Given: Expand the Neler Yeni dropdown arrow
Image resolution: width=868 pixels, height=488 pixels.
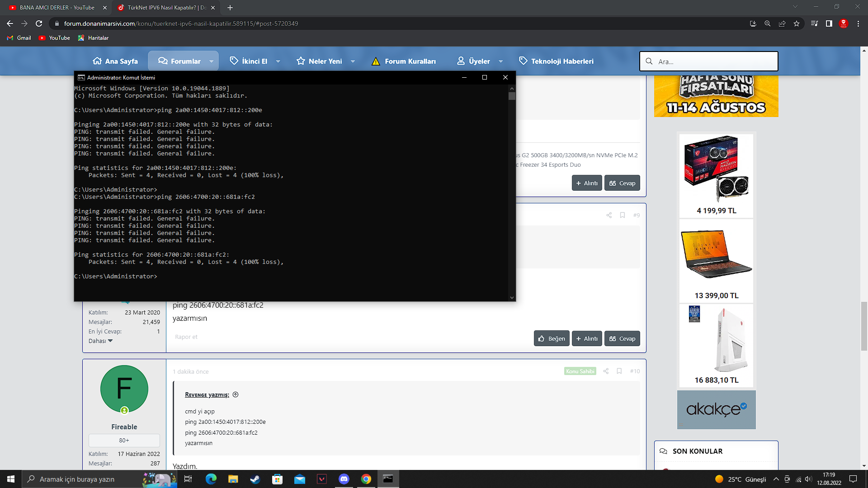Looking at the screenshot, I should point(353,61).
